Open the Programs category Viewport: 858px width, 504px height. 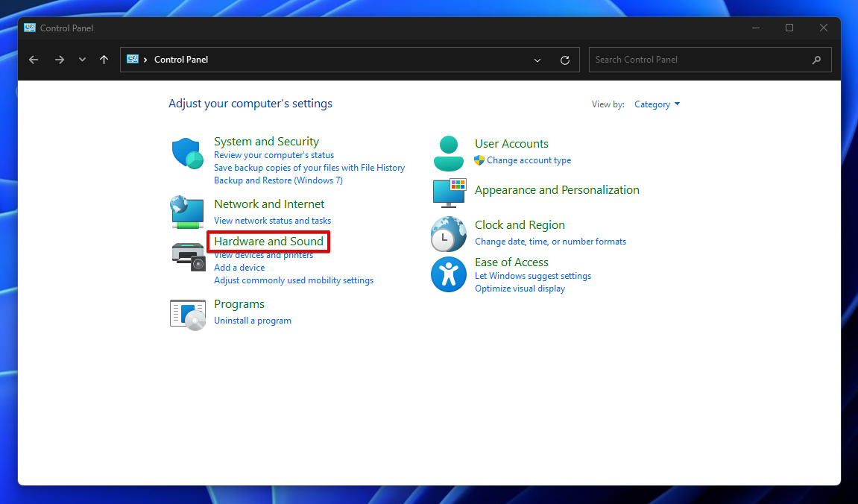[x=239, y=304]
